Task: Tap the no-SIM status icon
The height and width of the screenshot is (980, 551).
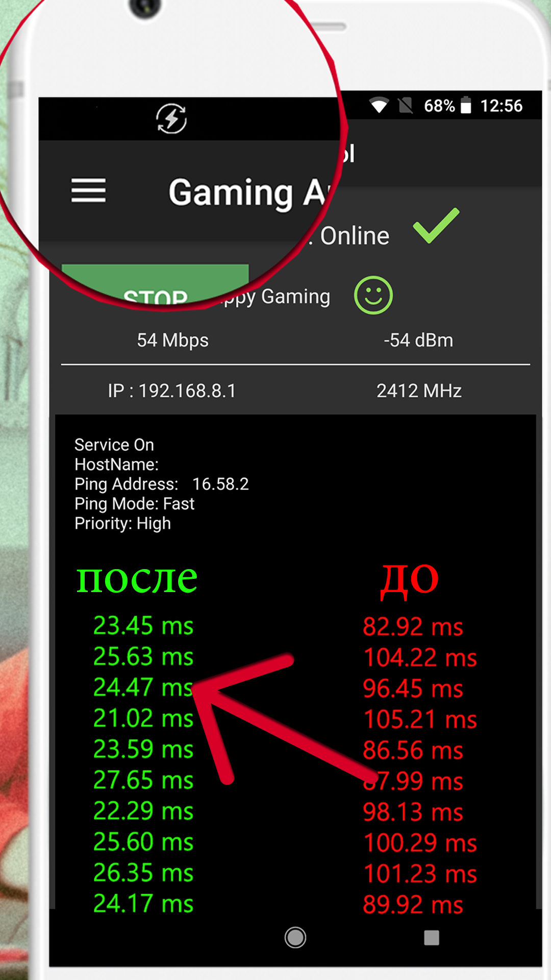Action: pos(406,105)
